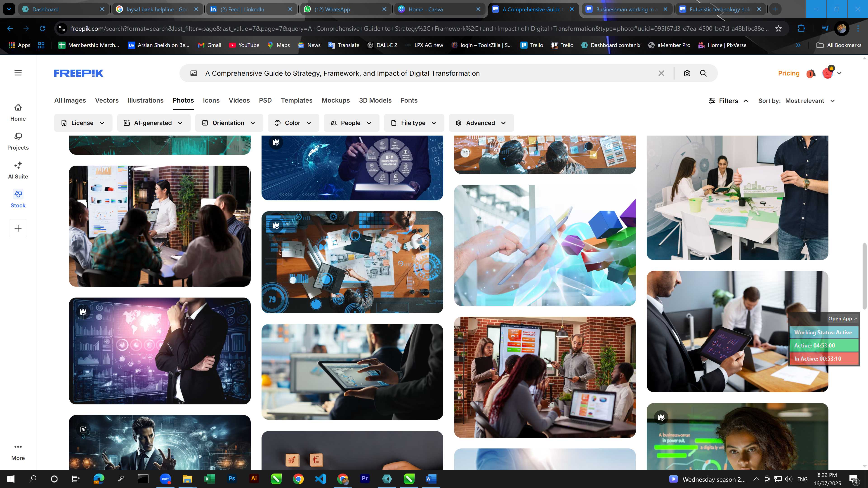The image size is (868, 488).
Task: Click the AI badge on the futuristic man image
Action: pyautogui.click(x=83, y=429)
